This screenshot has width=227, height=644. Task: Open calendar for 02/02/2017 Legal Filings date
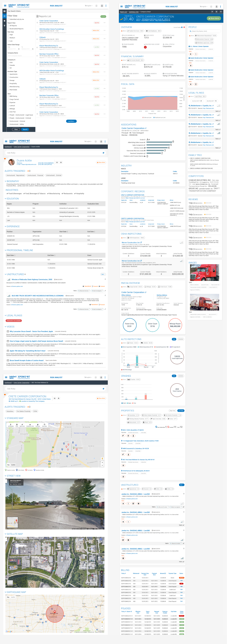[201, 101]
